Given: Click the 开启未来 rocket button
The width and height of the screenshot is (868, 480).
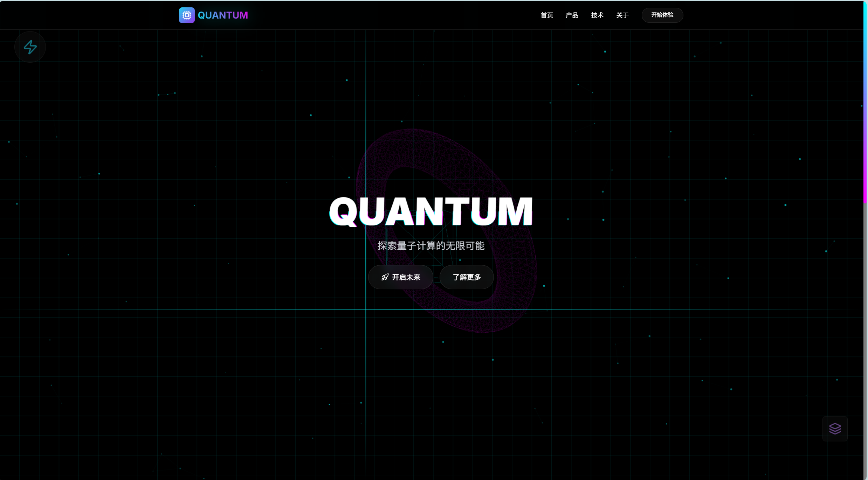Looking at the screenshot, I should pos(401,277).
